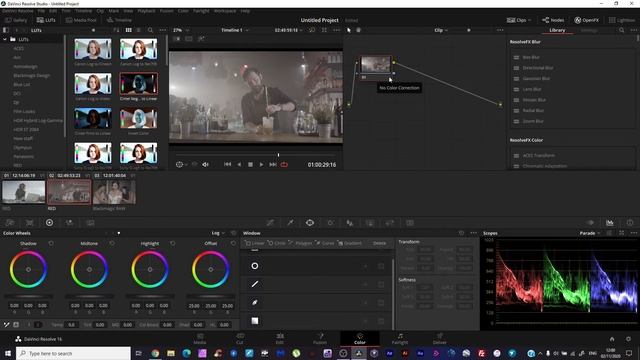
Task: Select the Olympus LUT folder
Action: tap(22, 147)
